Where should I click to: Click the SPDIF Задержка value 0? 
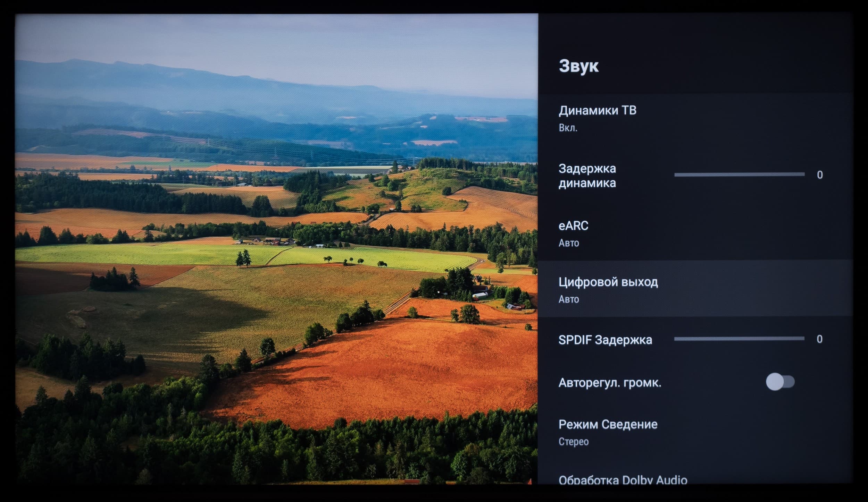820,339
